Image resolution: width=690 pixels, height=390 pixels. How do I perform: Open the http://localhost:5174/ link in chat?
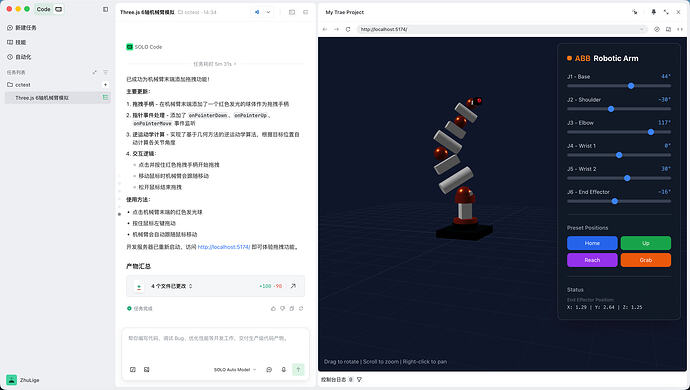(224, 247)
